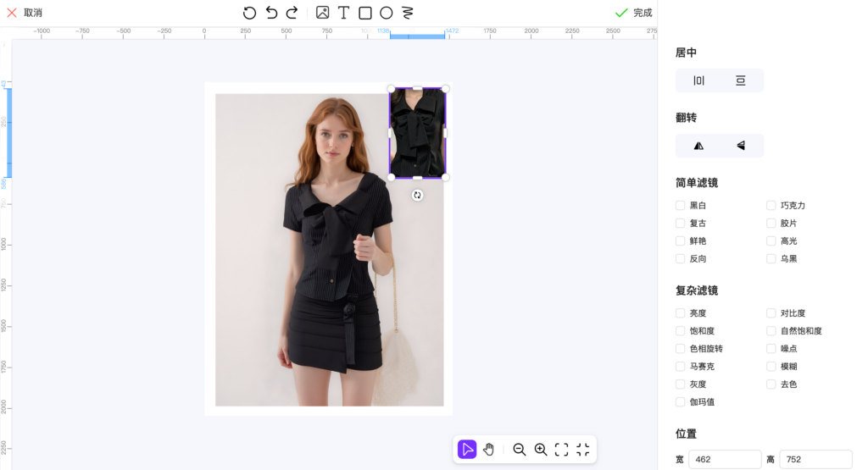Insert an image with the picture tool
This screenshot has height=470, width=868.
point(322,13)
